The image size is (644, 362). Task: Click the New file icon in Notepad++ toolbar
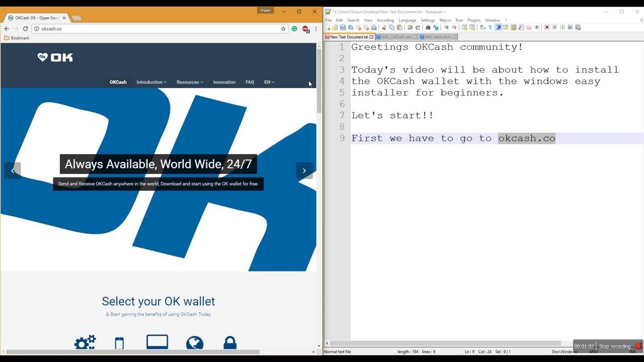click(328, 27)
